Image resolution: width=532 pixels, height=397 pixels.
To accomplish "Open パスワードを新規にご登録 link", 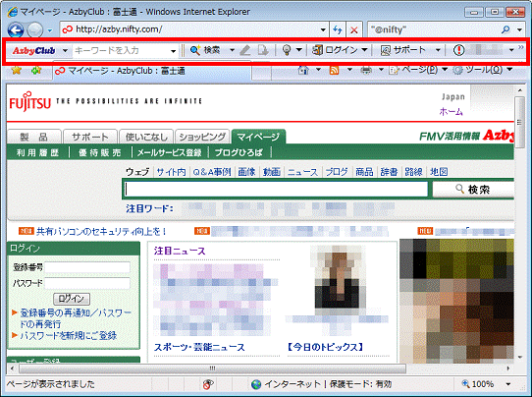I will tap(68, 336).
